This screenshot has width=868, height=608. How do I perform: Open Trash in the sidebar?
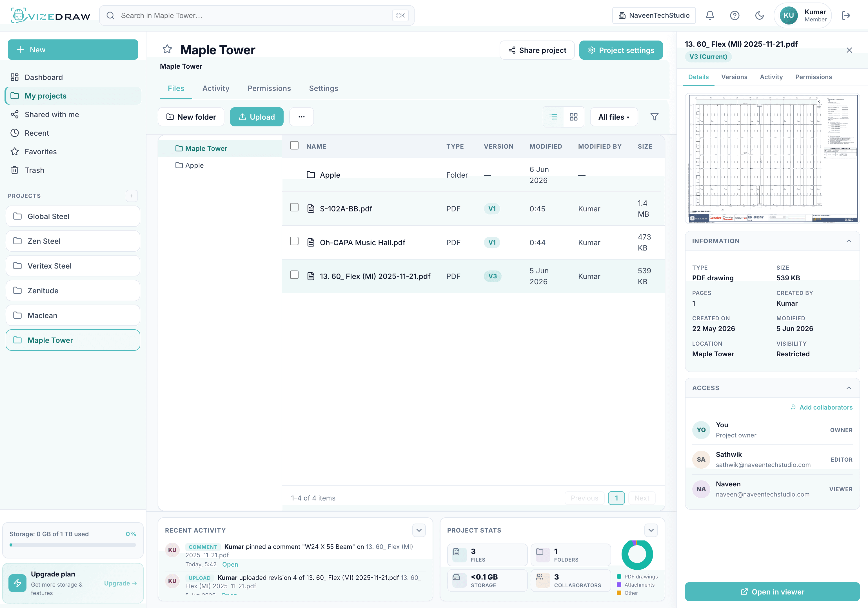(73, 170)
